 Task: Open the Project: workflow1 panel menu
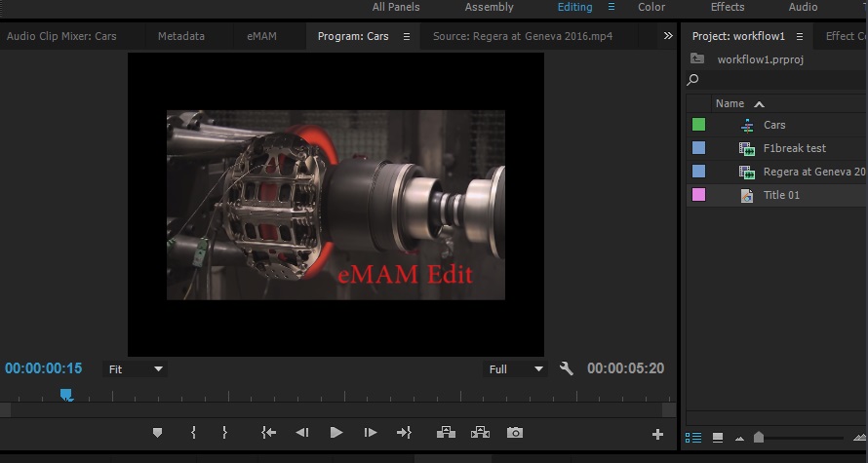click(x=800, y=36)
